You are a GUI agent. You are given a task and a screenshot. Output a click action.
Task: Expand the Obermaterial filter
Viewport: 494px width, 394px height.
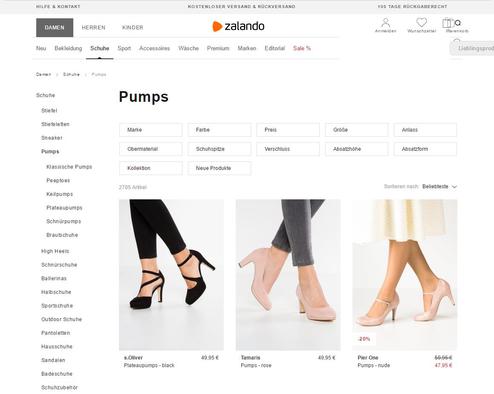[x=151, y=149]
